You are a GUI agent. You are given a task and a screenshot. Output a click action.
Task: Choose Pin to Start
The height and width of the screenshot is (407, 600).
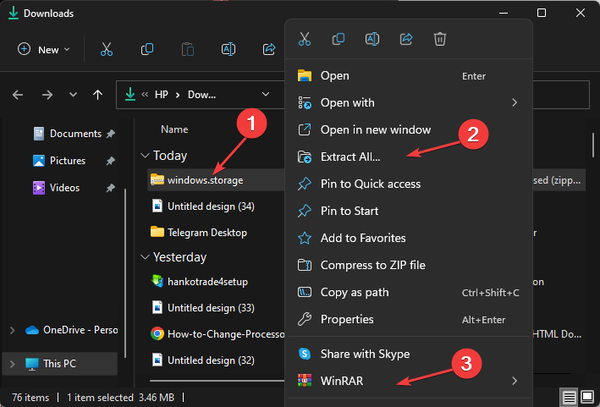pos(409,211)
